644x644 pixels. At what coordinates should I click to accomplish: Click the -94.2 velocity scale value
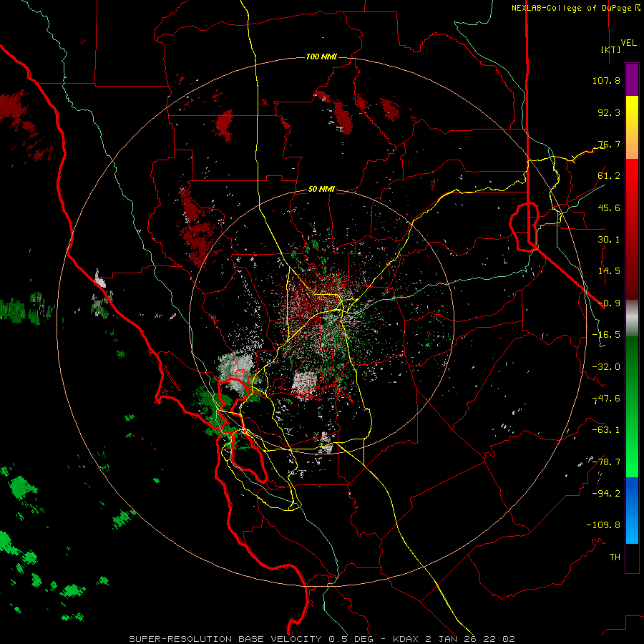pos(606,494)
